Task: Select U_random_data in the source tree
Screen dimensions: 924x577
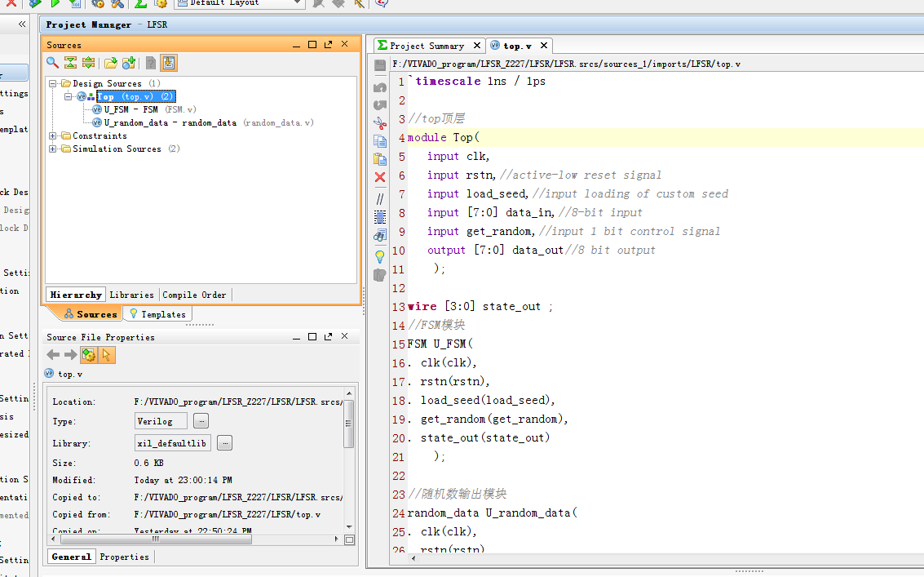Action: pyautogui.click(x=170, y=122)
